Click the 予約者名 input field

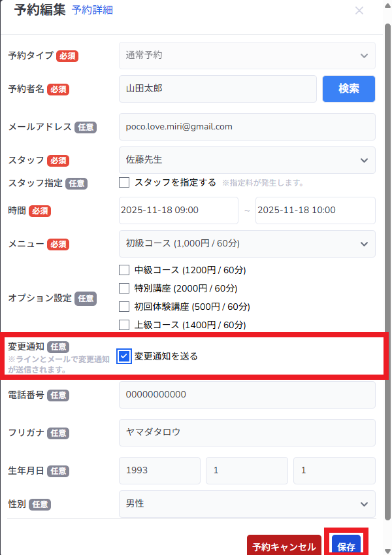click(x=218, y=89)
